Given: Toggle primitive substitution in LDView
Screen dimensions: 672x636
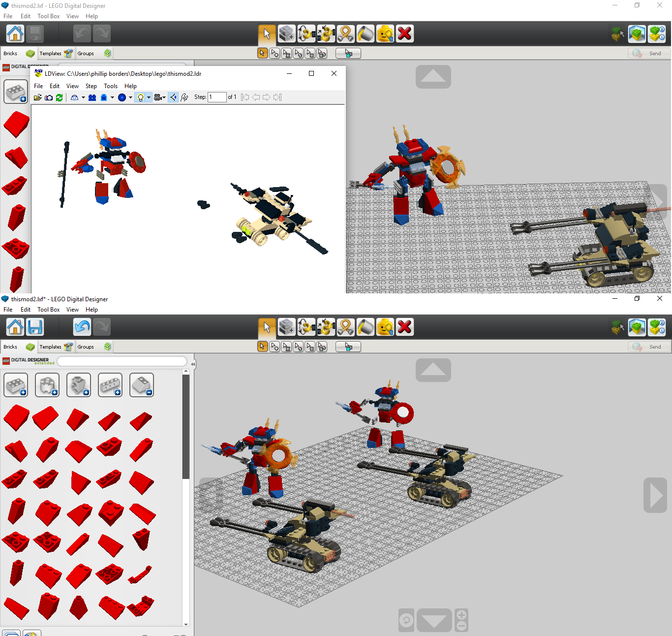Looking at the screenshot, I should [104, 97].
